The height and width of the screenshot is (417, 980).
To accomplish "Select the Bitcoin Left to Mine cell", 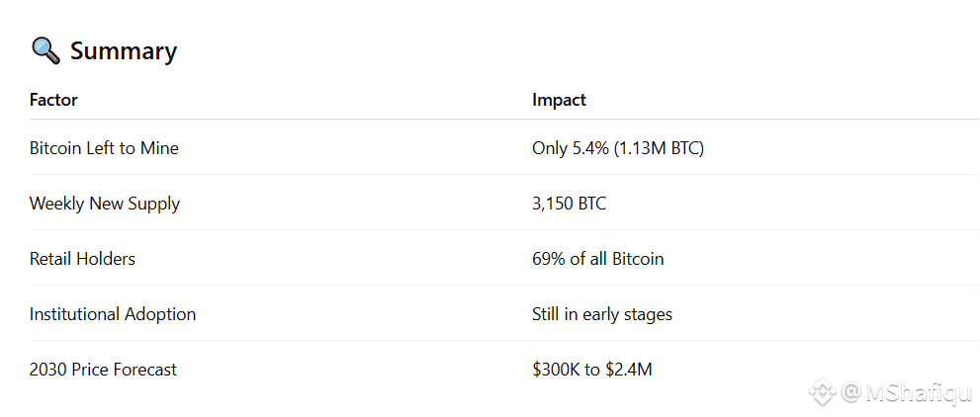I will coord(104,148).
